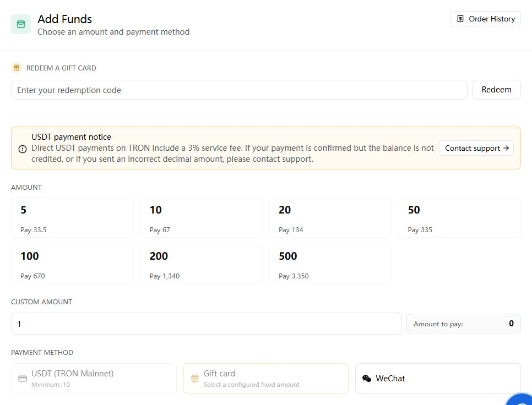Select the 5 amount card
The height and width of the screenshot is (405, 532).
click(x=72, y=218)
